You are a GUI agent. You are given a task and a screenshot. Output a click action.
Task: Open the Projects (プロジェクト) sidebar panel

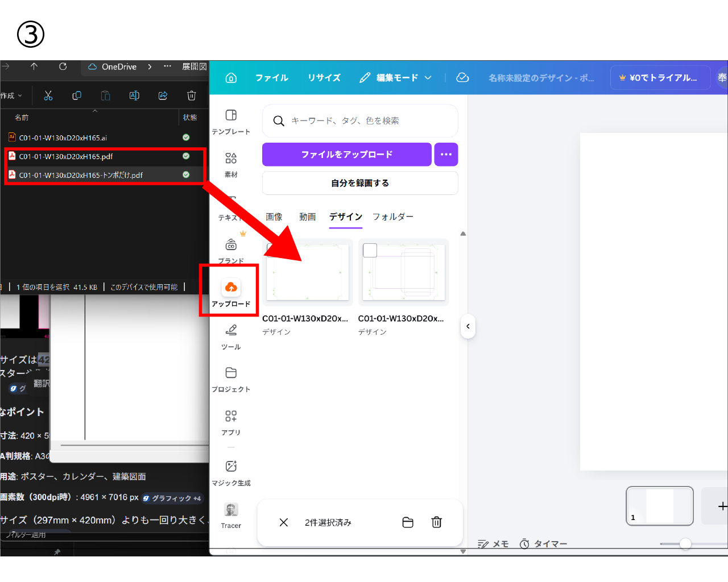231,379
